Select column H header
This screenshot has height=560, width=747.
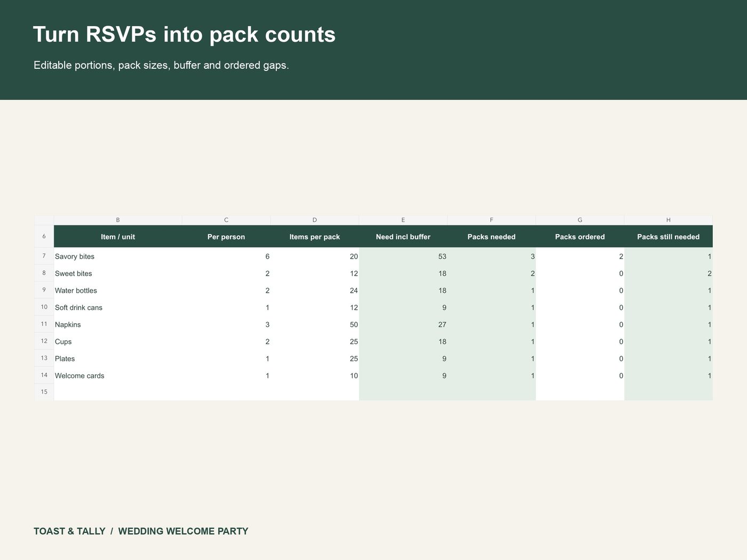(668, 220)
